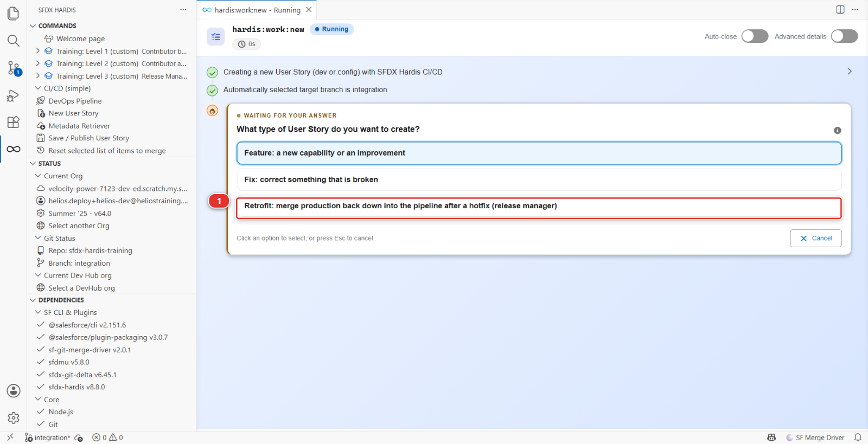The image size is (868, 444).
Task: Click SF Merge Driver in status bar
Action: [x=815, y=437]
